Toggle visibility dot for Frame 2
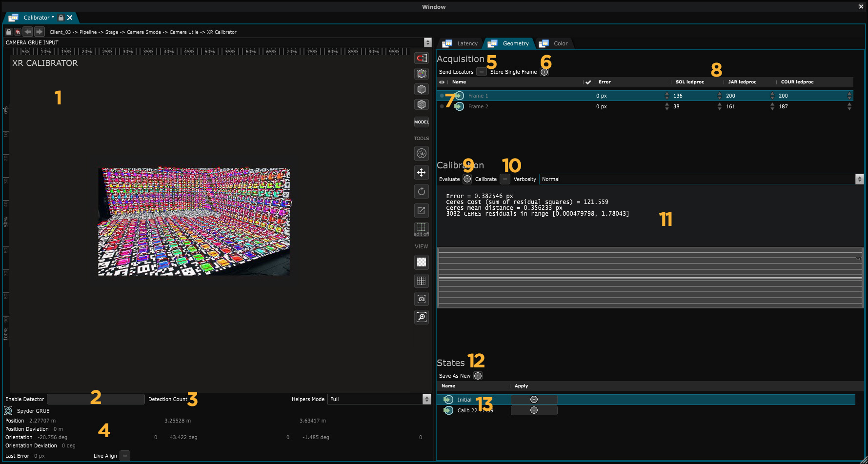This screenshot has width=868, height=464. click(x=442, y=106)
